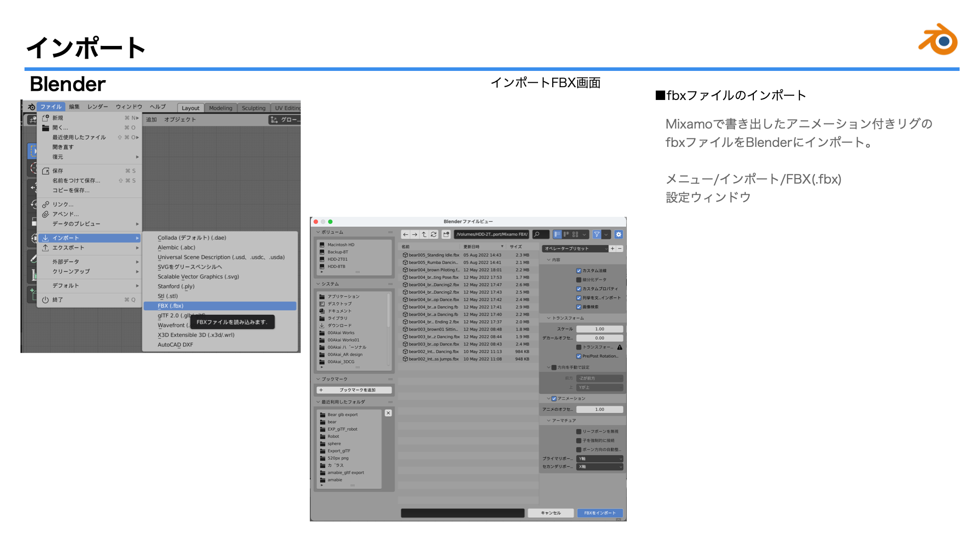This screenshot has height=551, width=980.
Task: Toggle the カスタム法線 checkbox
Action: [x=579, y=271]
